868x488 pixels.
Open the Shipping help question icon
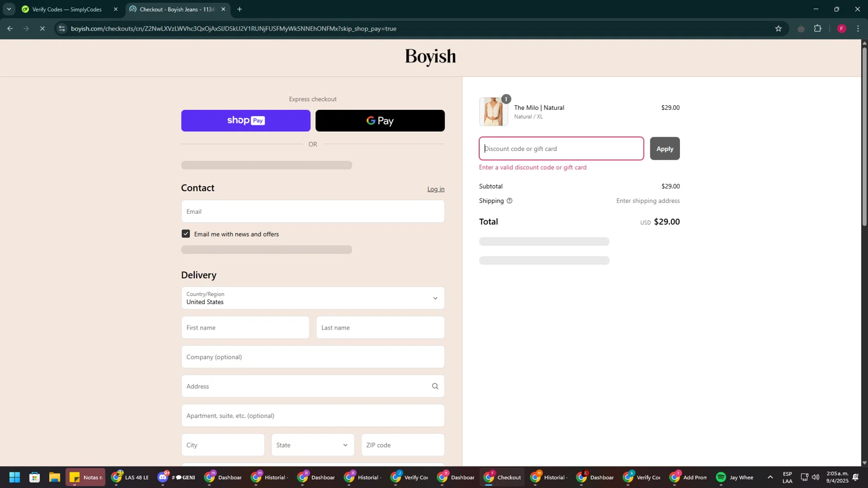point(509,201)
